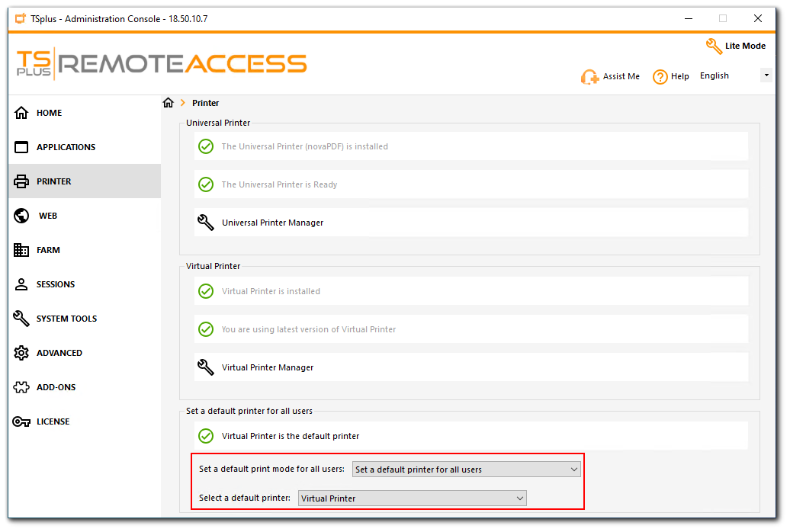
Task: Click the Assist Me button
Action: click(610, 76)
